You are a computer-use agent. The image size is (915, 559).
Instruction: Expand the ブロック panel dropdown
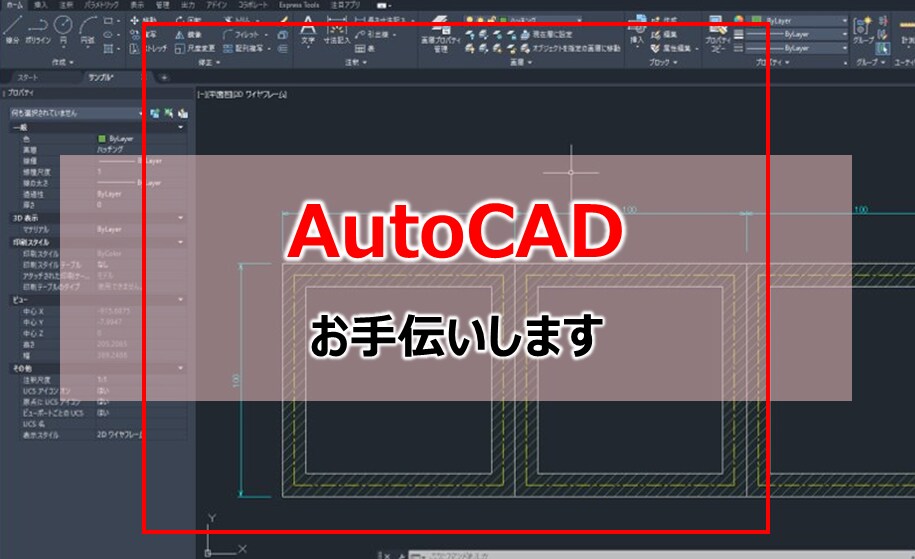click(x=663, y=62)
